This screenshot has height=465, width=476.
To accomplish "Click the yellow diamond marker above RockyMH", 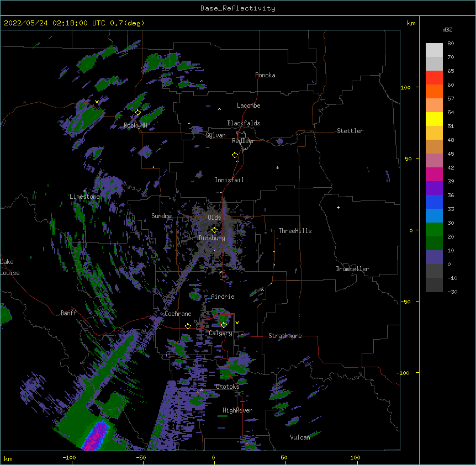I will [x=138, y=113].
